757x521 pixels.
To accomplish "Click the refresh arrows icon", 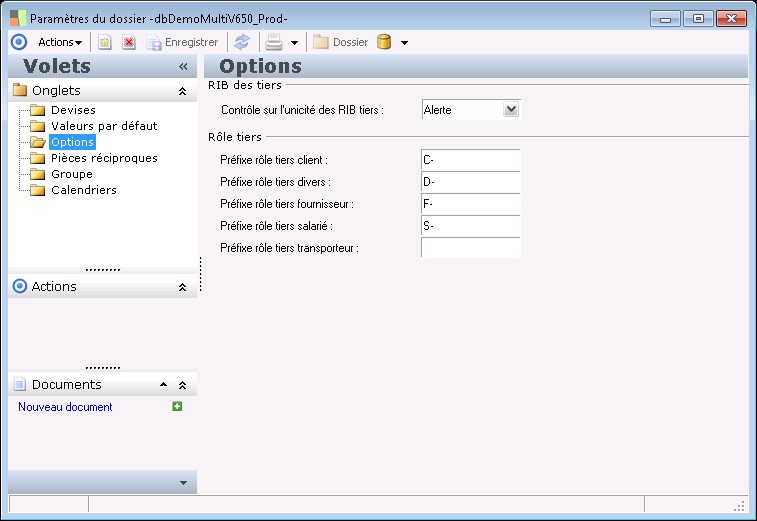I will [x=241, y=42].
